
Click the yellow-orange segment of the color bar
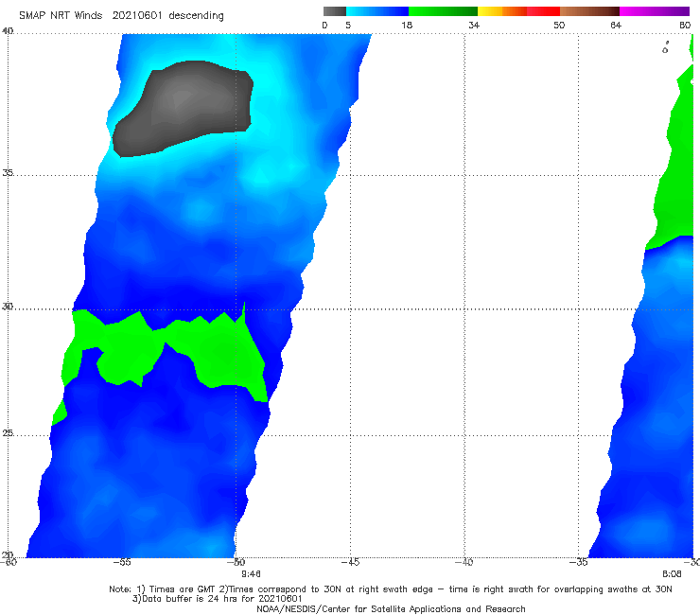coord(502,11)
